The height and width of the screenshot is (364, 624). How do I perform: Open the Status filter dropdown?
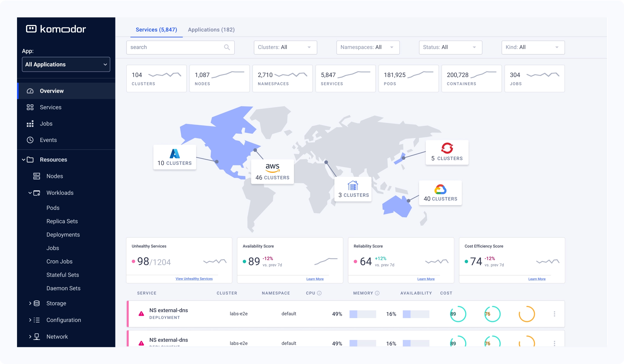(x=450, y=47)
